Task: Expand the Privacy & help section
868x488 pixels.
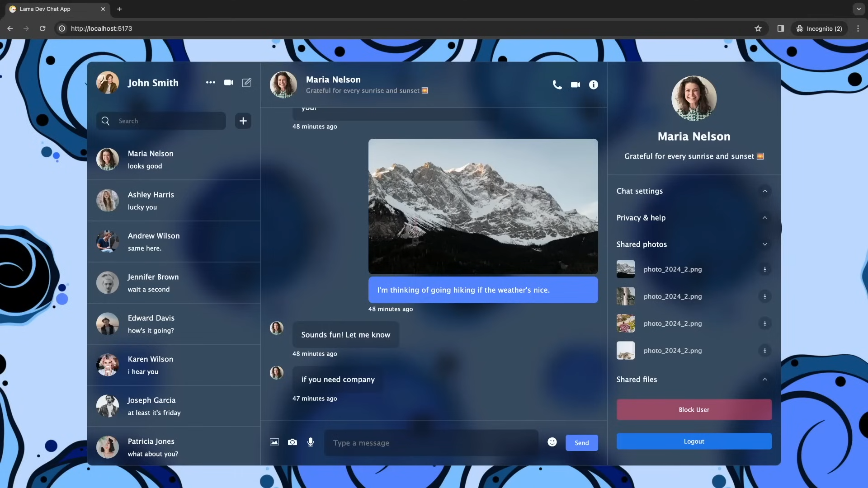Action: 764,218
